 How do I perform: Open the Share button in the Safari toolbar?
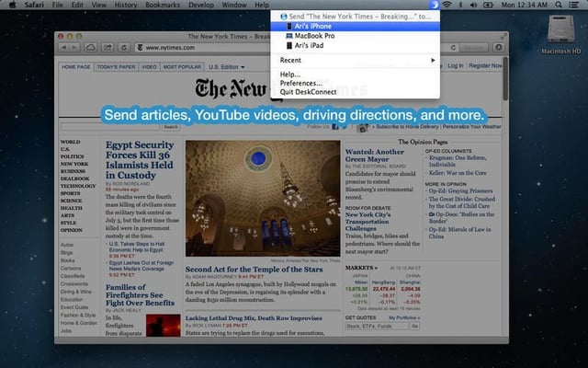pyautogui.click(x=107, y=47)
